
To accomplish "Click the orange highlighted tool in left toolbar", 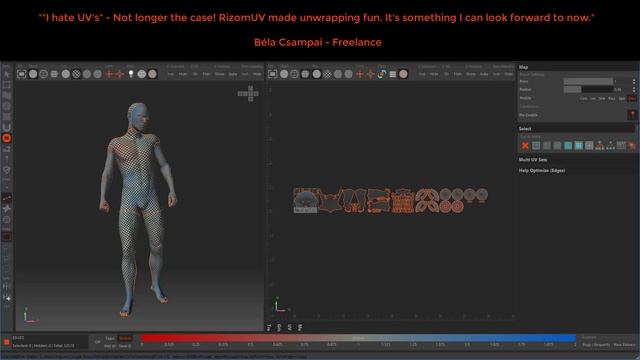I will tap(7, 138).
